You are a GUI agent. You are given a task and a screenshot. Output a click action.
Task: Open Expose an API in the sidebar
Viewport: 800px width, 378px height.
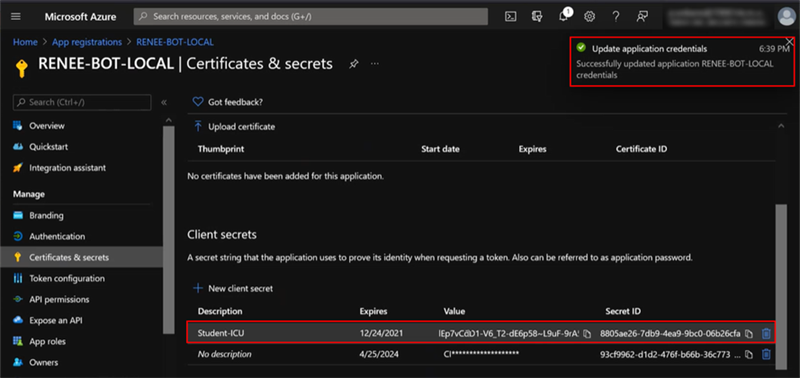(56, 320)
